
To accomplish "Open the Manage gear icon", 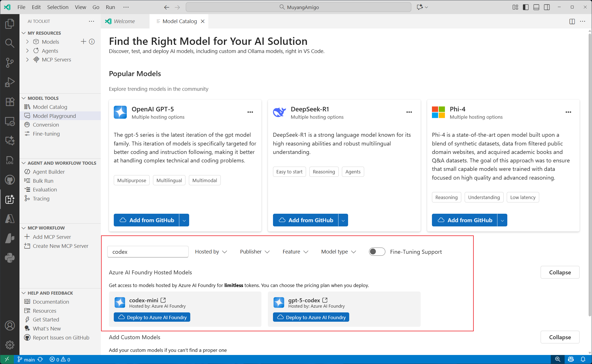I will coord(10,345).
